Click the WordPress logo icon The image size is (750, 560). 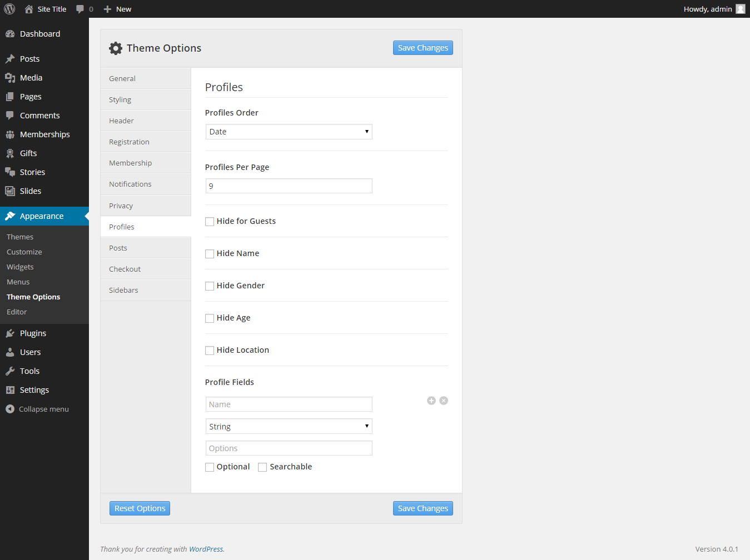pyautogui.click(x=9, y=9)
